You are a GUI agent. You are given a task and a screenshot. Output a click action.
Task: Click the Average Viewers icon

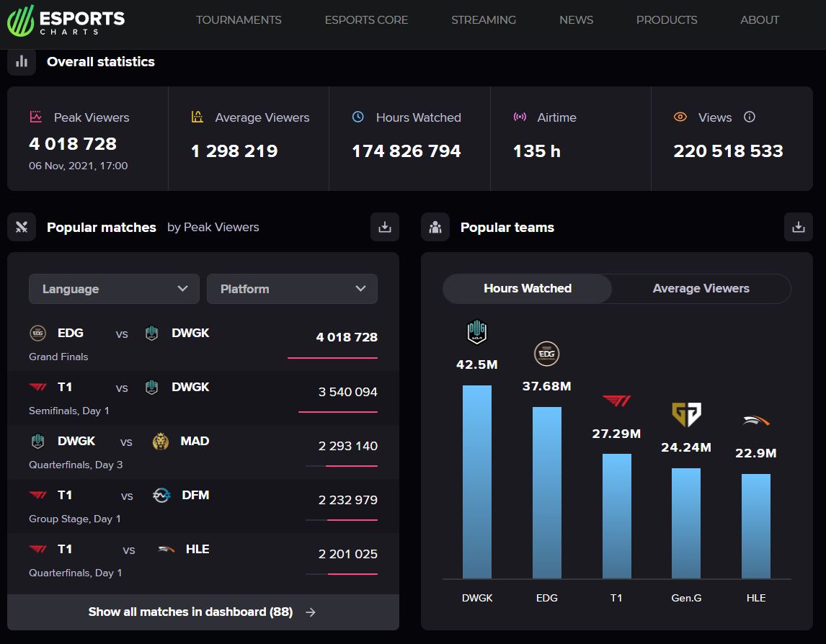tap(197, 117)
